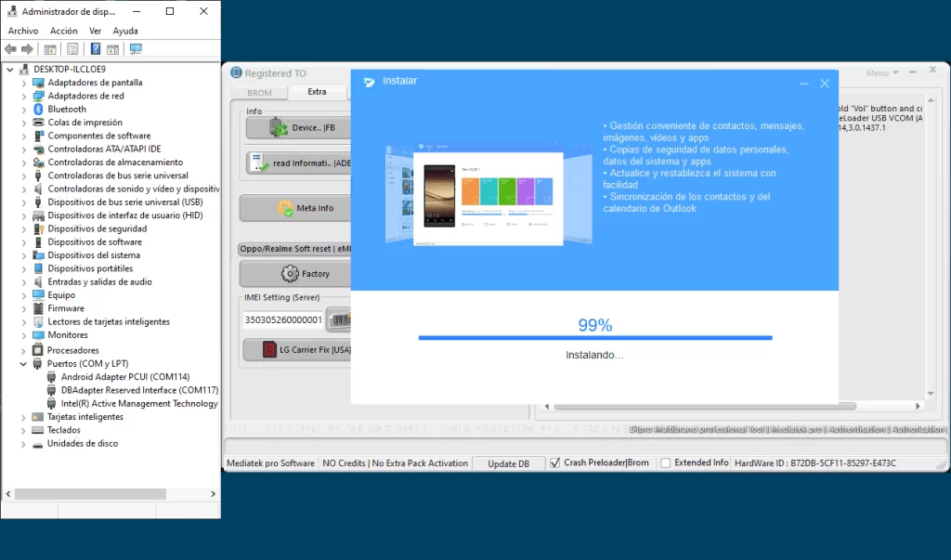Click the IMEI number input field
Screen dimensions: 951x560
pos(283,319)
